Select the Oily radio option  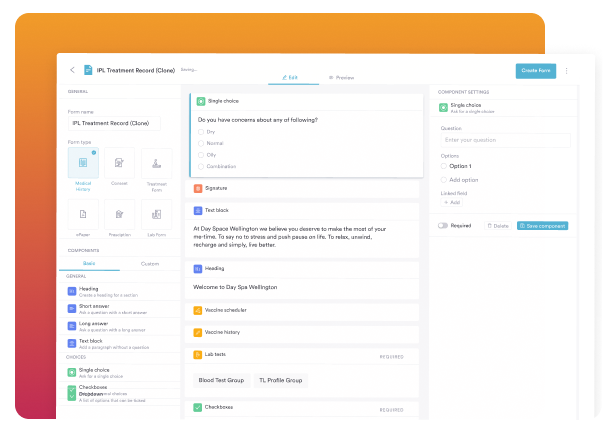201,154
